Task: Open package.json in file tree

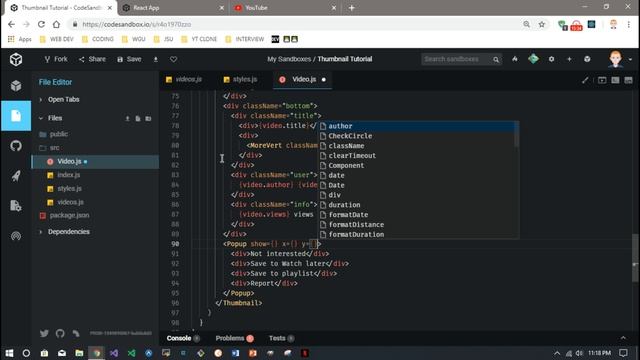Action: coord(69,216)
